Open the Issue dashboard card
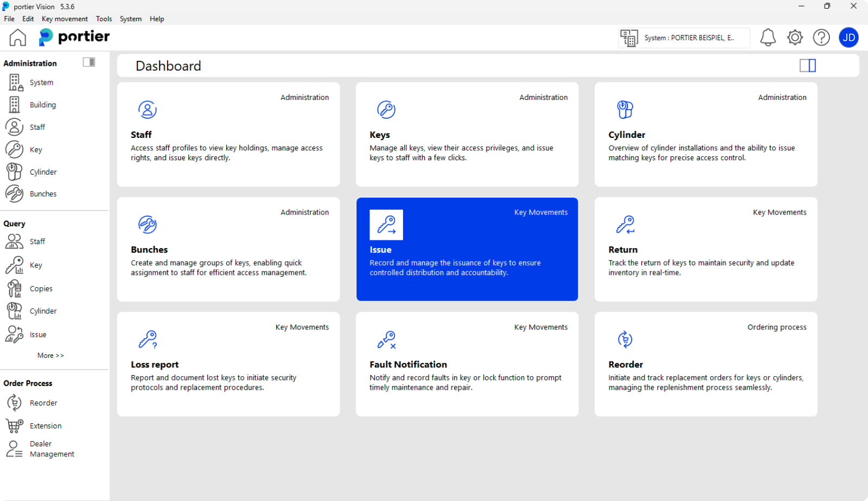Viewport: 868px width, 501px height. tap(467, 249)
